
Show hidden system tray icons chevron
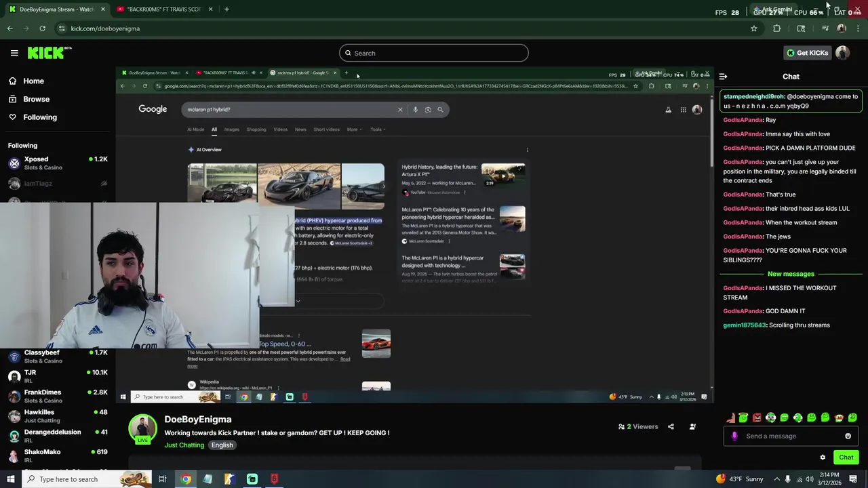point(777,479)
